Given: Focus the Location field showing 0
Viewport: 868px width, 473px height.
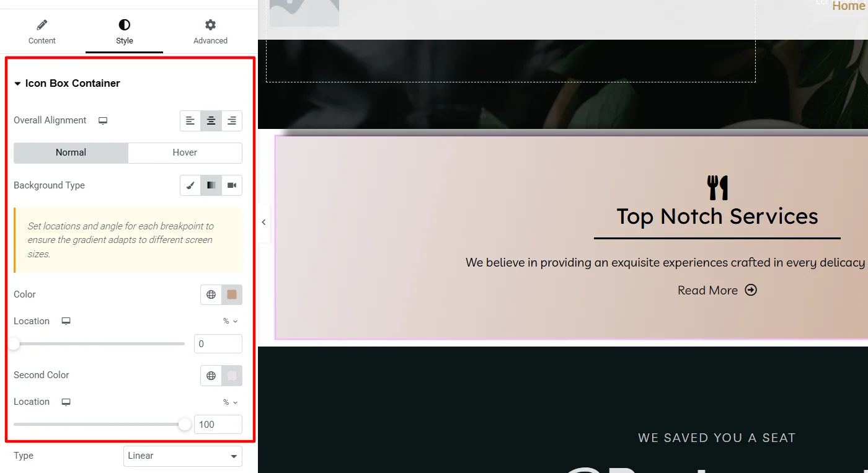Looking at the screenshot, I should [x=218, y=344].
